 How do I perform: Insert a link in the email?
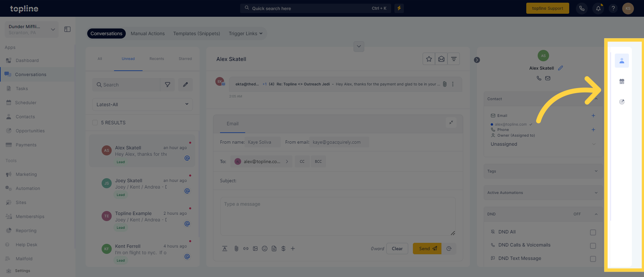(x=246, y=249)
